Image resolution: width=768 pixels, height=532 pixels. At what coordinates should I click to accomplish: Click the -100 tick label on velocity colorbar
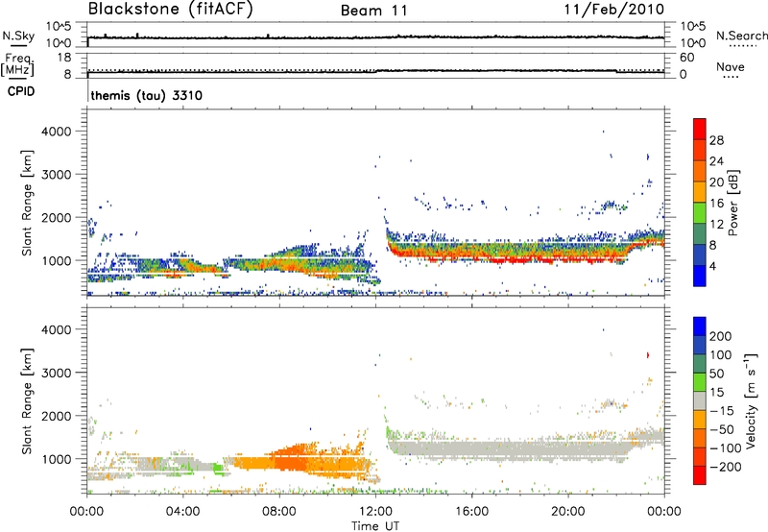click(x=726, y=447)
